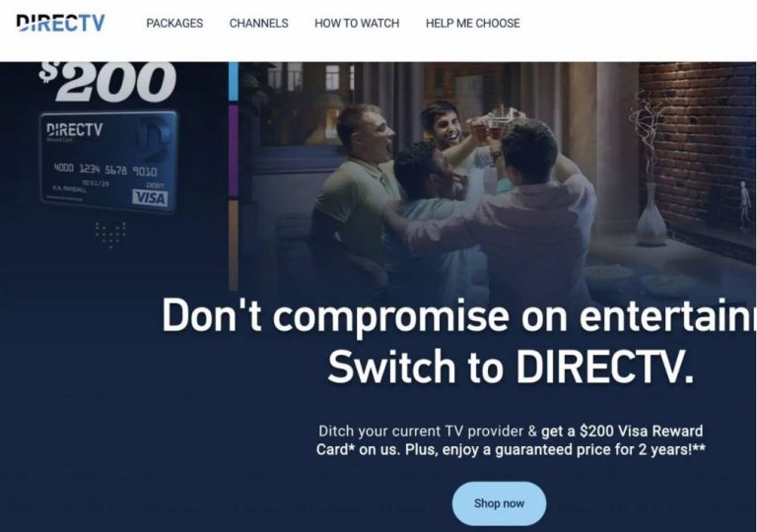This screenshot has height=532, width=757.
Task: Click the photo of friends toasting drinks
Action: tap(497, 178)
